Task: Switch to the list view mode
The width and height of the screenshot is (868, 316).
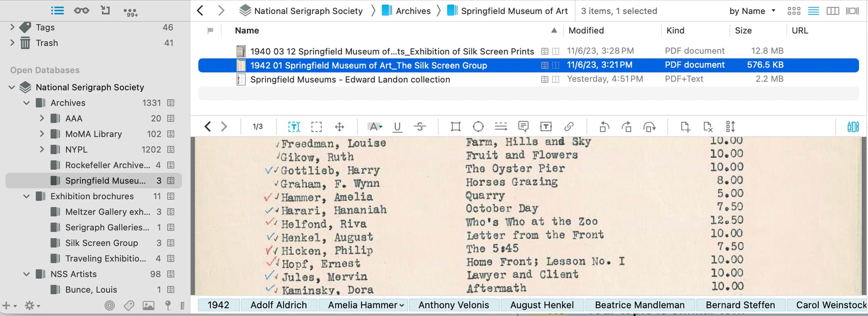Action: pos(813,11)
